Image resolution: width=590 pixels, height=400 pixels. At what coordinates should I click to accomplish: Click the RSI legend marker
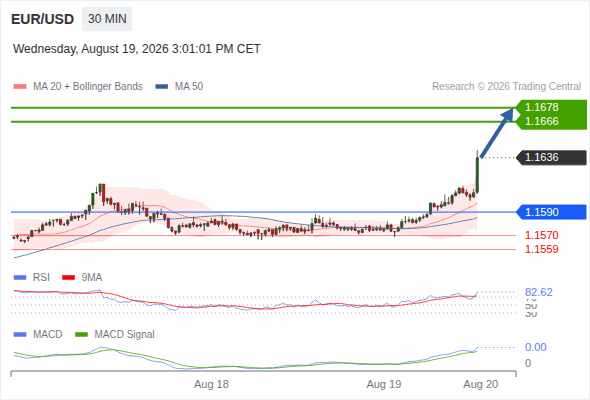click(x=20, y=278)
